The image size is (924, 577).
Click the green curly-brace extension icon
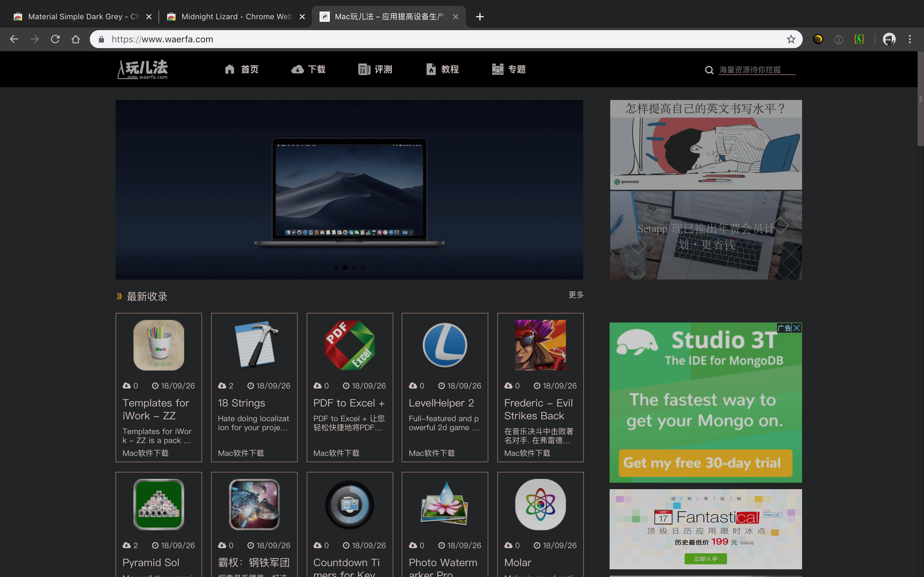click(859, 39)
